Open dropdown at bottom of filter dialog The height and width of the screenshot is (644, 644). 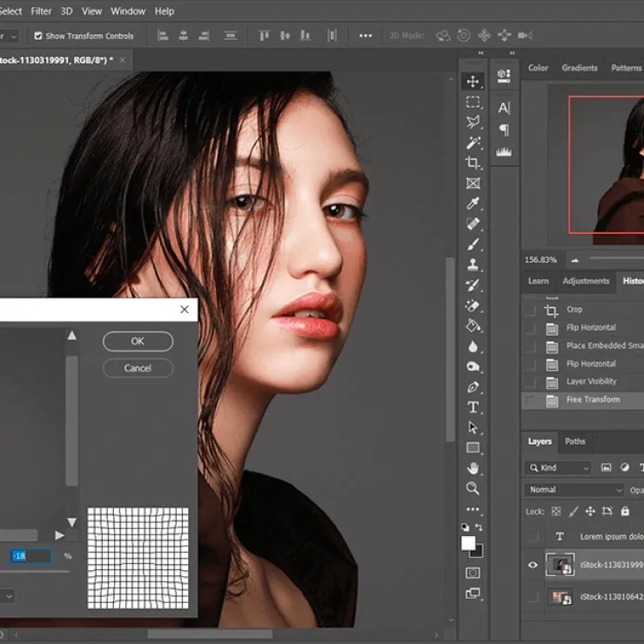pyautogui.click(x=7, y=596)
